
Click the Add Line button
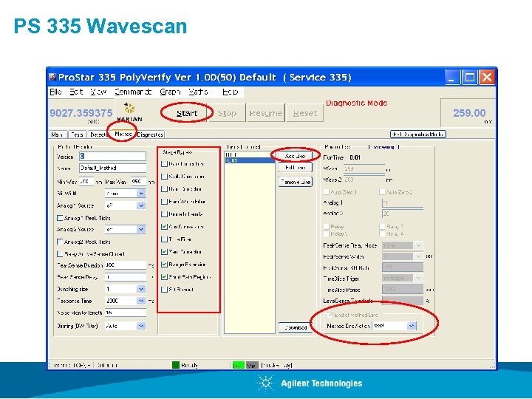tap(295, 156)
